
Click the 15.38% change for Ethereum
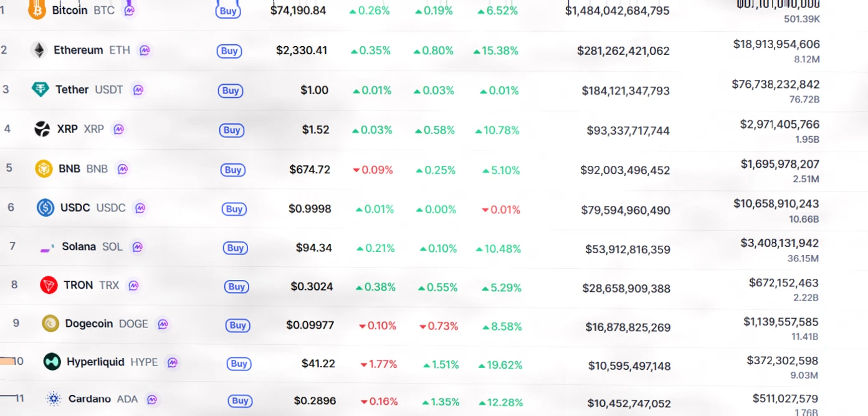[x=495, y=51]
